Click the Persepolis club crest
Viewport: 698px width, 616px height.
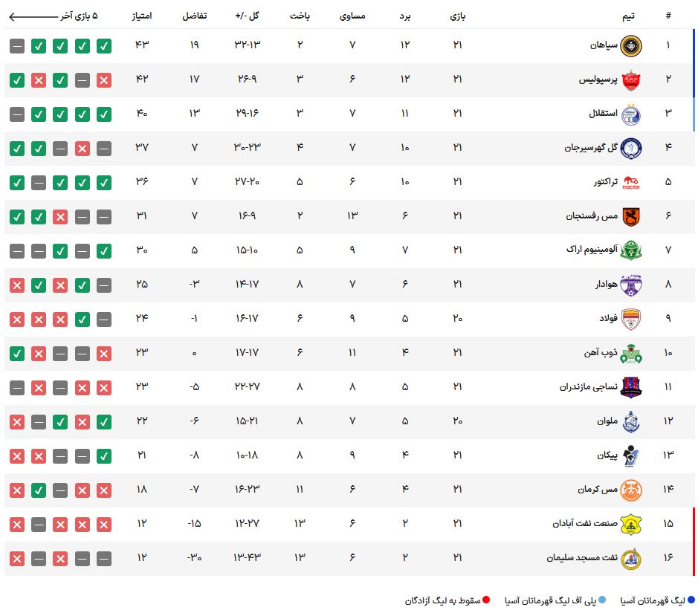(631, 80)
